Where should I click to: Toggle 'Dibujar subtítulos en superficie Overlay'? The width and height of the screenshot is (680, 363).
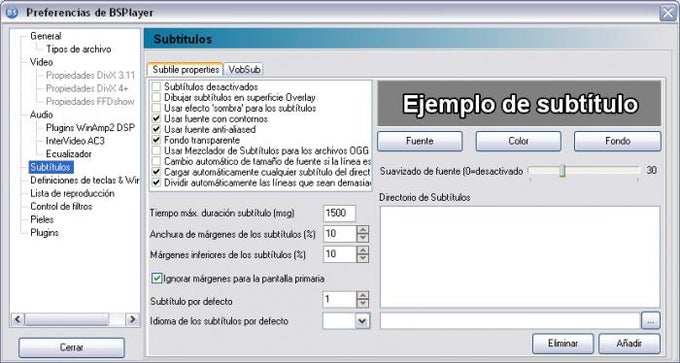click(156, 98)
